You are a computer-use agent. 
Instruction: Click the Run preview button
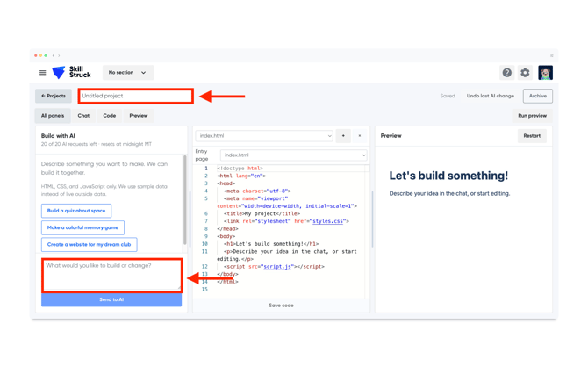532,116
